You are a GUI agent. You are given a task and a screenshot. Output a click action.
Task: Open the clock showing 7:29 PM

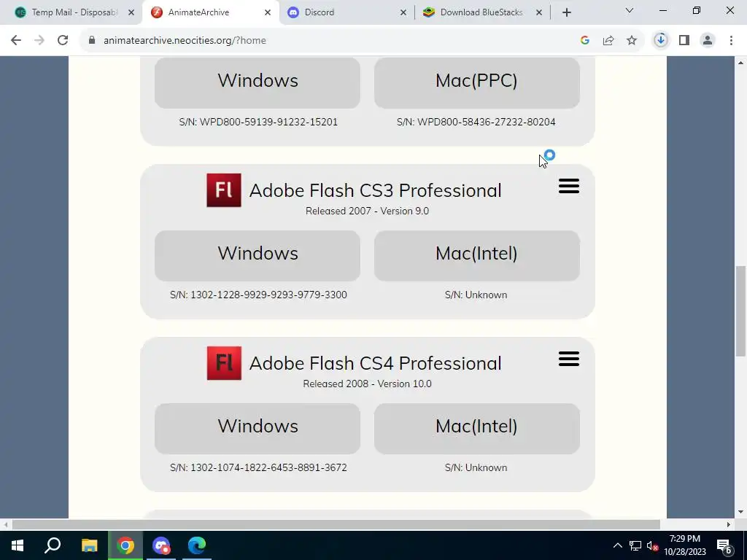click(x=685, y=545)
